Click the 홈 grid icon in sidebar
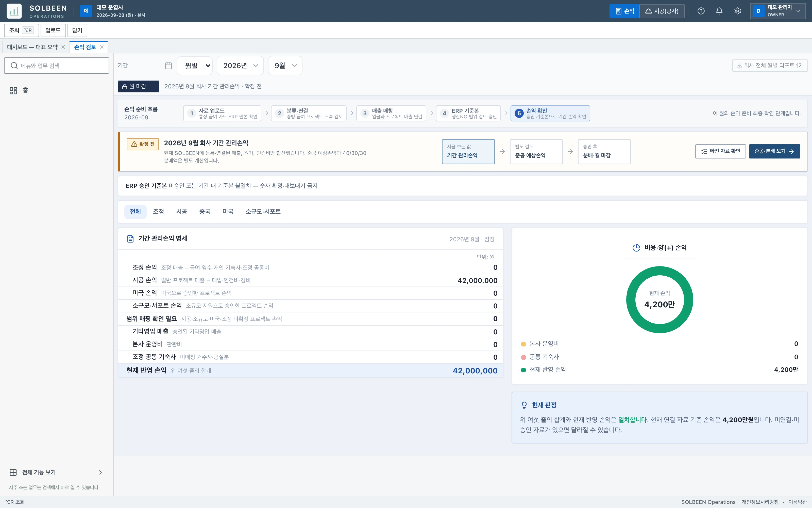 click(13, 90)
